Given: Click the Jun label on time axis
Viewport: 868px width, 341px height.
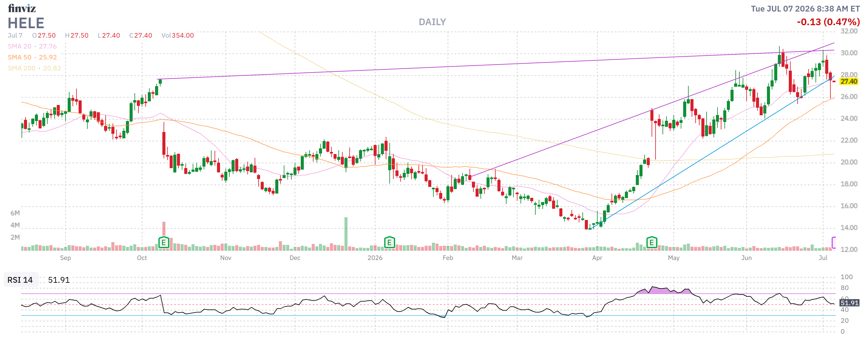Looking at the screenshot, I should [x=746, y=258].
